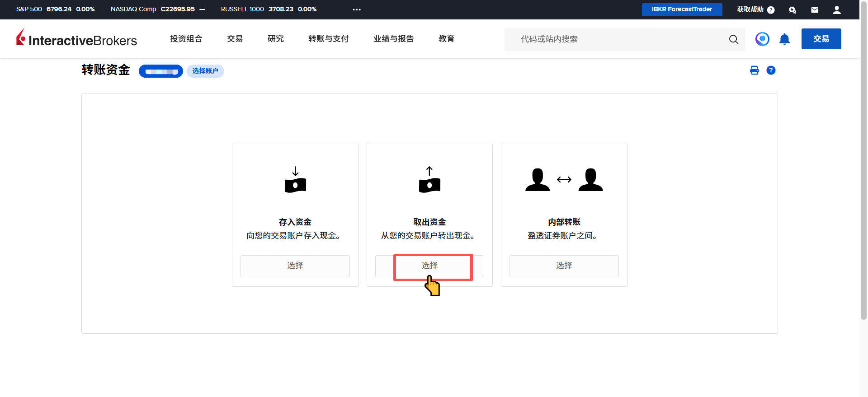Open the 投资组合 menu
The width and height of the screenshot is (868, 397).
pyautogui.click(x=186, y=39)
